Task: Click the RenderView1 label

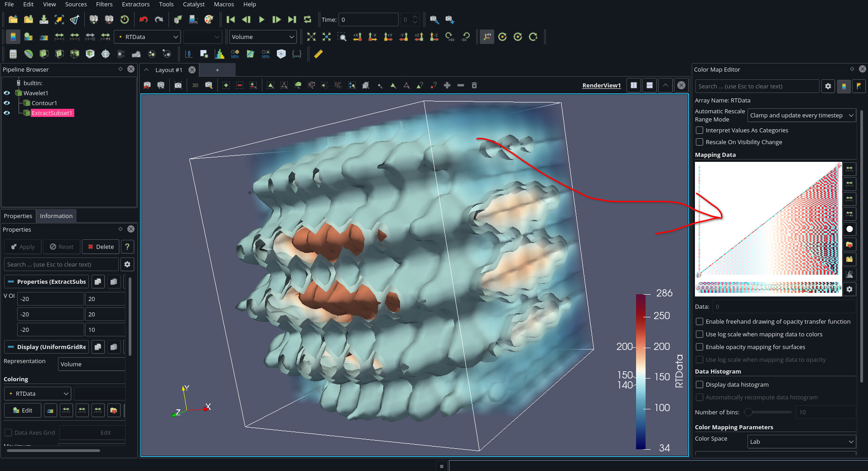Action: pyautogui.click(x=601, y=85)
